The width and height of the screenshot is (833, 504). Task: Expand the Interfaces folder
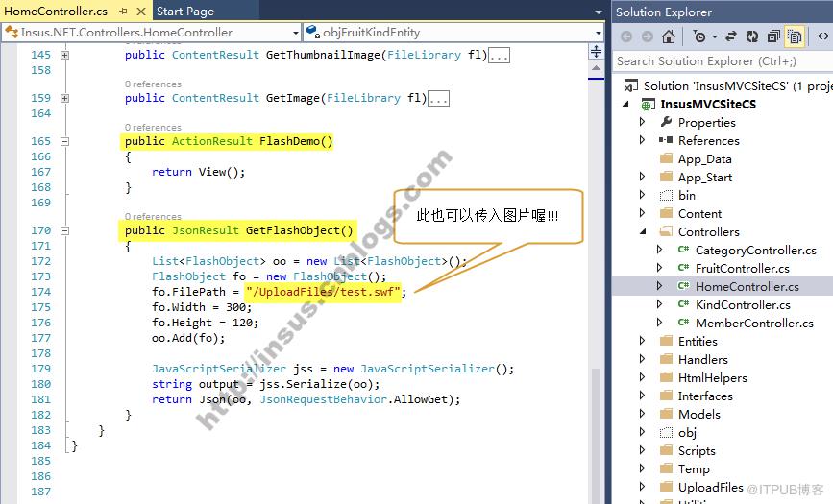point(642,396)
